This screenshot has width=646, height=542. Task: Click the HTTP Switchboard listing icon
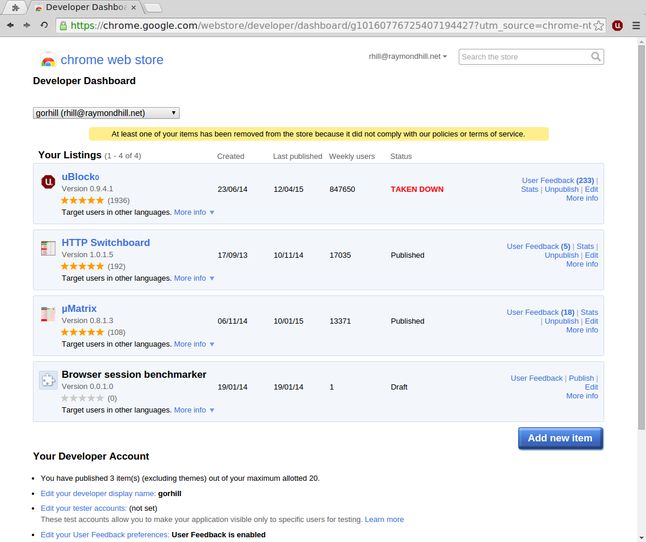(48, 248)
